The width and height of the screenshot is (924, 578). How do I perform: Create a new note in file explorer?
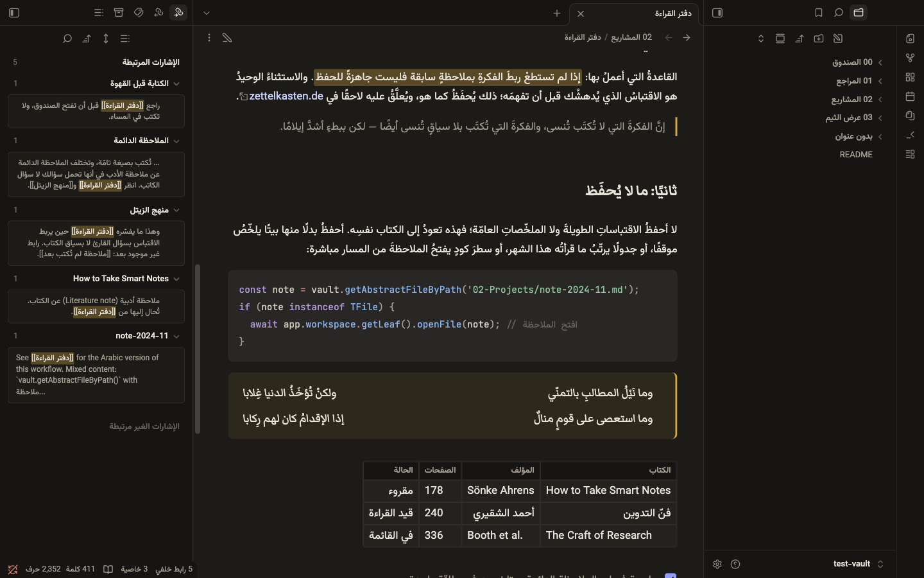pyautogui.click(x=838, y=39)
